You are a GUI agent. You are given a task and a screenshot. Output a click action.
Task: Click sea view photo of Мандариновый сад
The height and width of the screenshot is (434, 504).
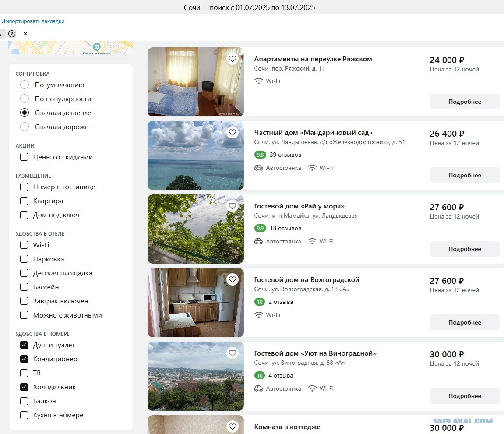tap(195, 155)
